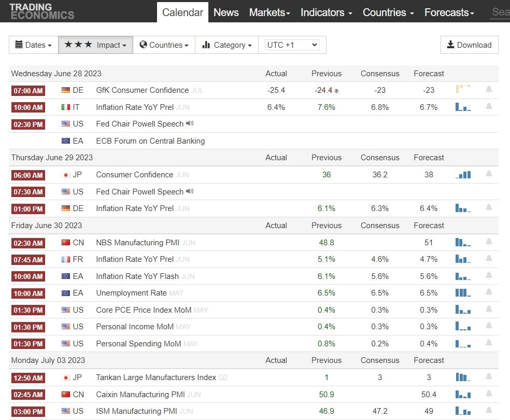Expand the Forecasts navigation menu

[449, 12]
